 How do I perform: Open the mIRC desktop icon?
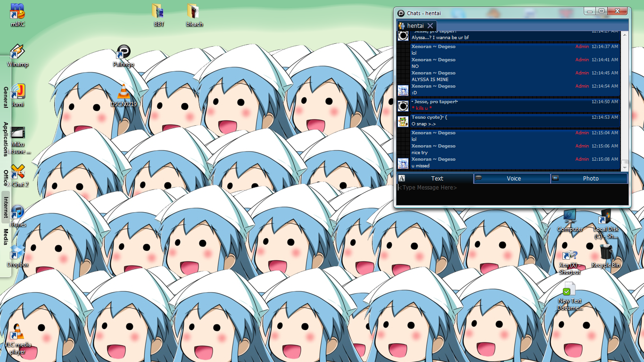[x=17, y=12]
